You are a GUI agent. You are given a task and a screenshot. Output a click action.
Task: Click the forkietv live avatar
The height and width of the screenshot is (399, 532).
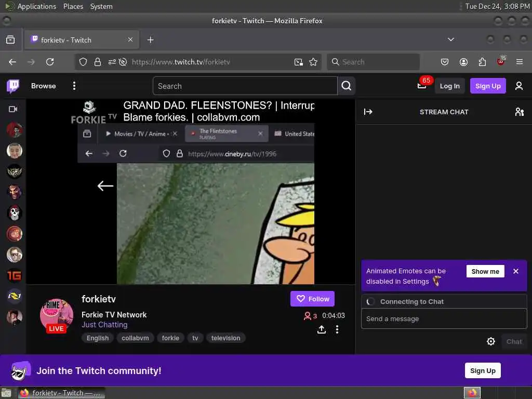(56, 315)
